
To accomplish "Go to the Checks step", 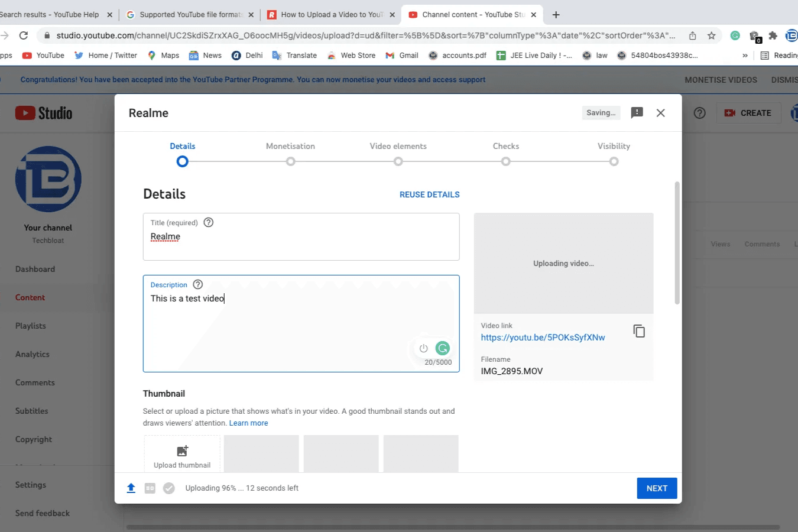I will 506,154.
